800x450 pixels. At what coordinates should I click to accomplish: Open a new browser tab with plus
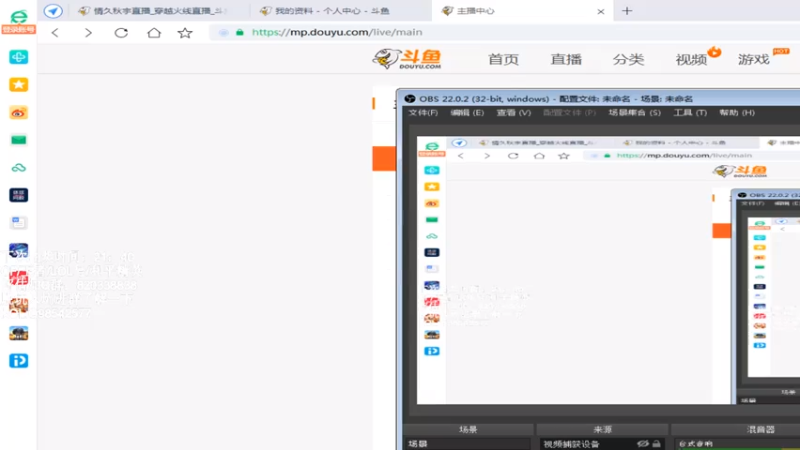tap(627, 11)
